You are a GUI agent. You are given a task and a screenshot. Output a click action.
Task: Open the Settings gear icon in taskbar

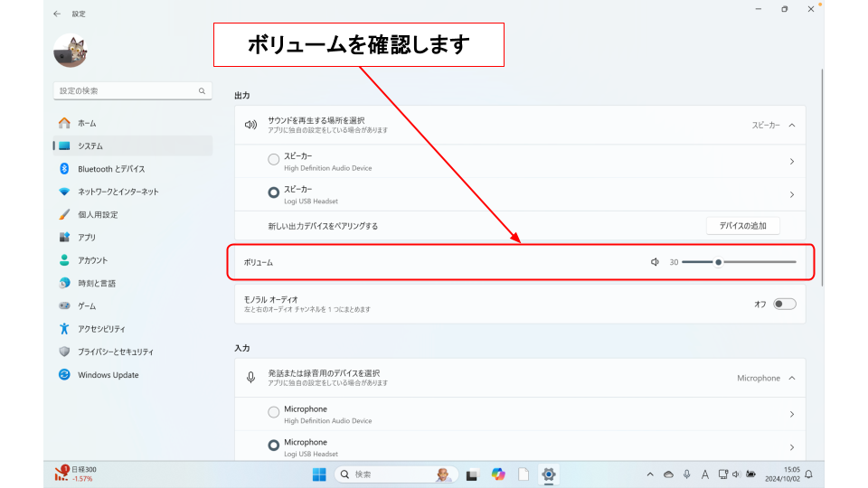(549, 474)
